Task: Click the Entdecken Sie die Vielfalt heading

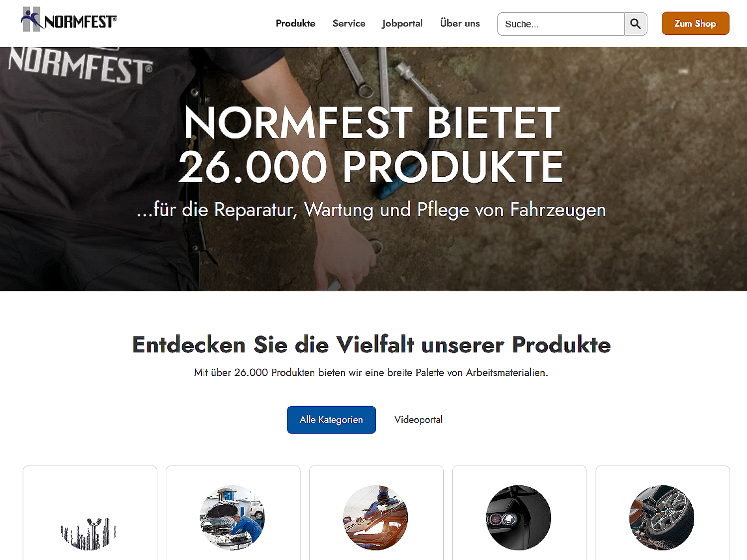Action: coord(372,344)
